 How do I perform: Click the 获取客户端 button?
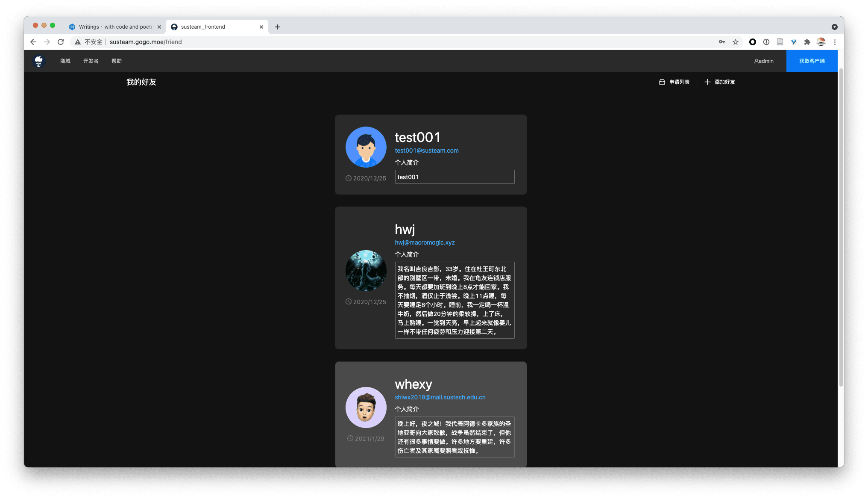812,61
